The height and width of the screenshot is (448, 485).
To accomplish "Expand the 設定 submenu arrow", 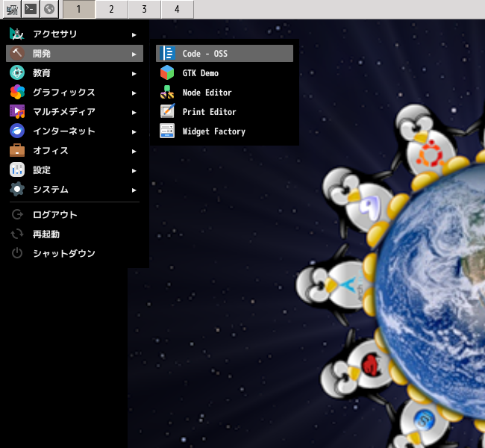I will [134, 170].
